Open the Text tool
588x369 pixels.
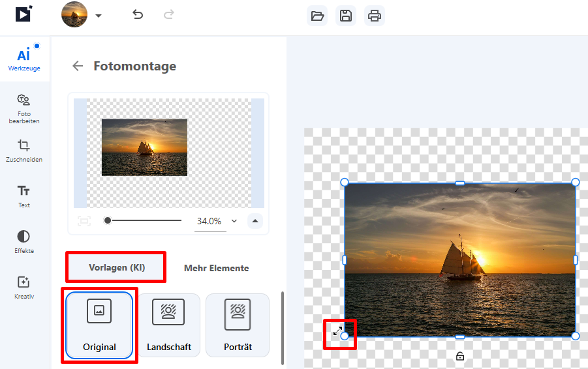(24, 197)
